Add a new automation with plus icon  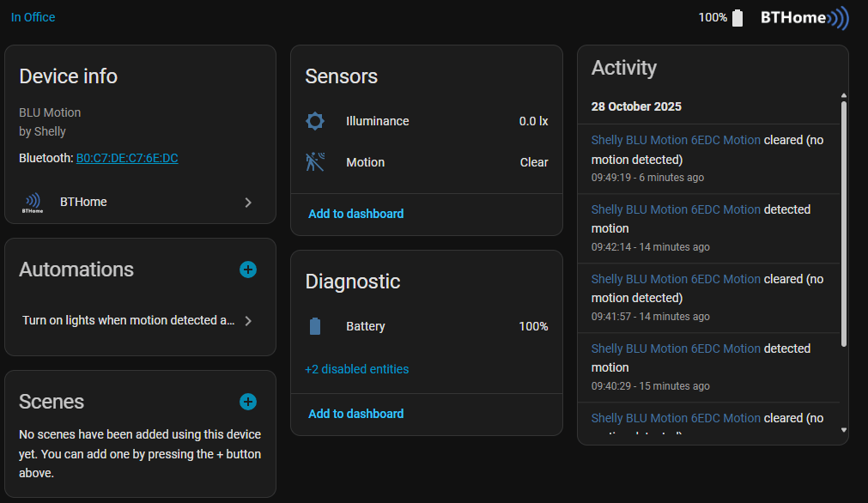pos(247,270)
